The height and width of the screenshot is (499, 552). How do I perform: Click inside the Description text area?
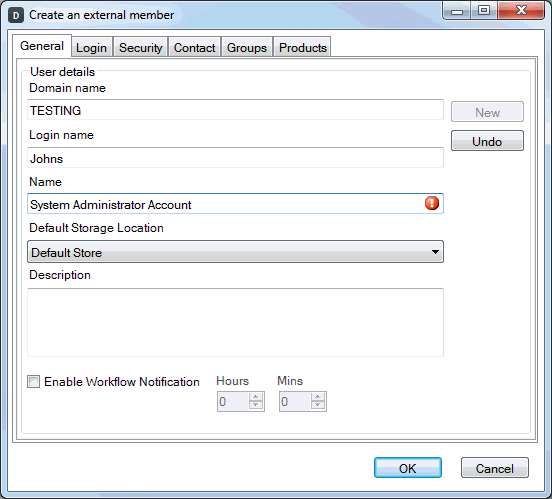click(x=235, y=322)
